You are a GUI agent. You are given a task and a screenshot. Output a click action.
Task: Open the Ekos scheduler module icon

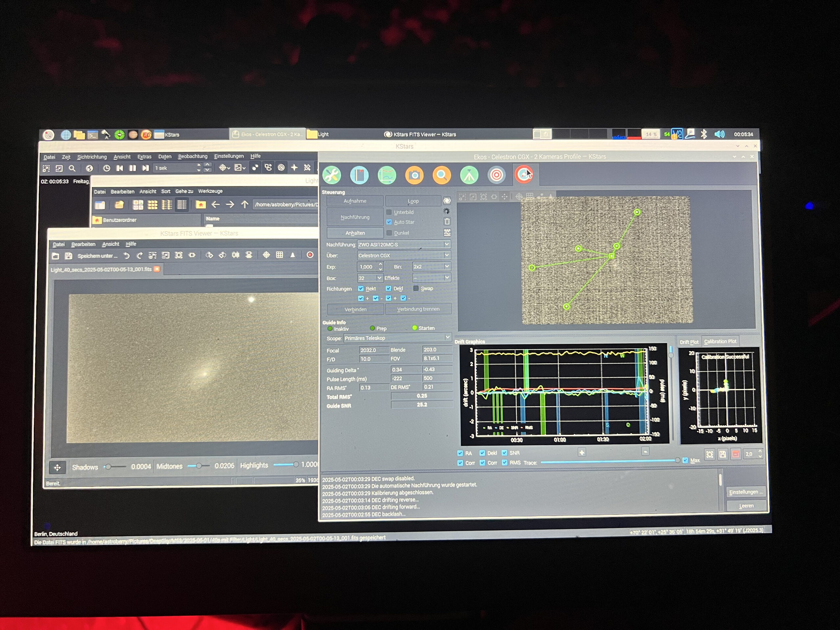[x=359, y=175]
